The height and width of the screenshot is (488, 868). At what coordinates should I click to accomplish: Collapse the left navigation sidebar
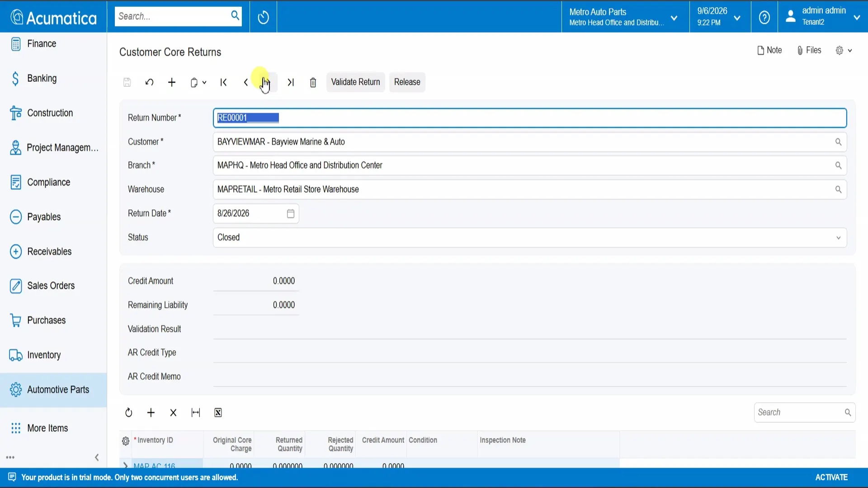(x=97, y=457)
